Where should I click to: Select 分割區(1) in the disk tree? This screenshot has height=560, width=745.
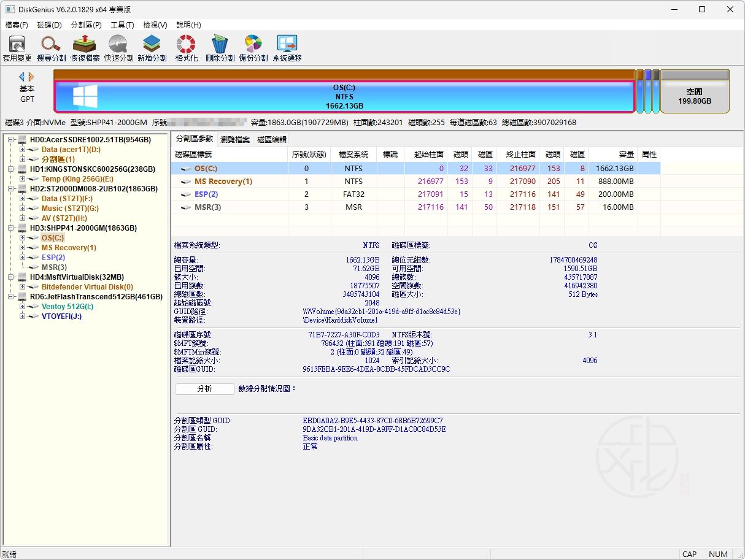(x=58, y=159)
